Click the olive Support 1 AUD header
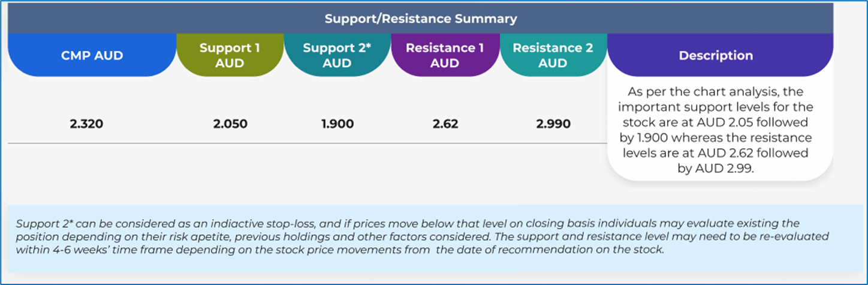This screenshot has width=868, height=285. (x=230, y=55)
